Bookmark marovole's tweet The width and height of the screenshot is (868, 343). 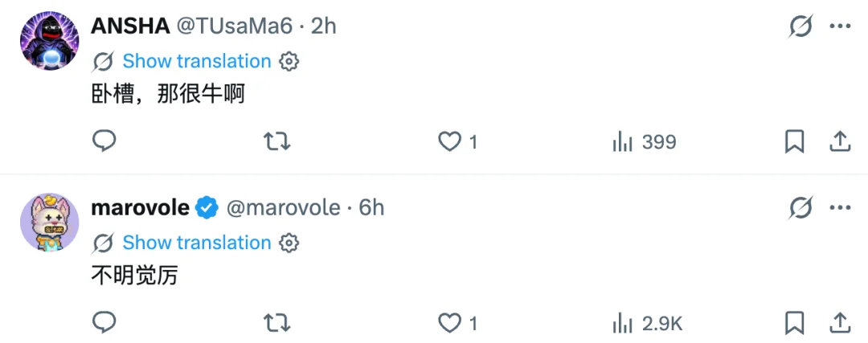point(794,323)
